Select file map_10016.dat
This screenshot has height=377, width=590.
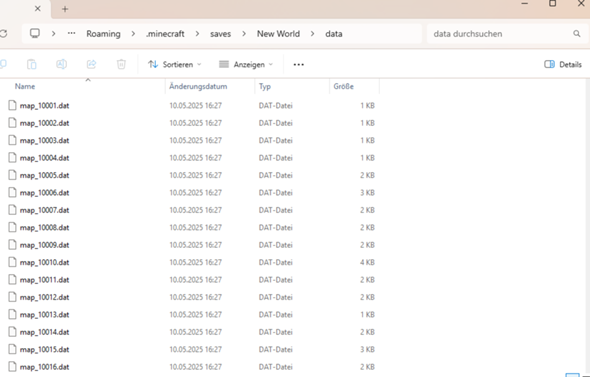[44, 367]
